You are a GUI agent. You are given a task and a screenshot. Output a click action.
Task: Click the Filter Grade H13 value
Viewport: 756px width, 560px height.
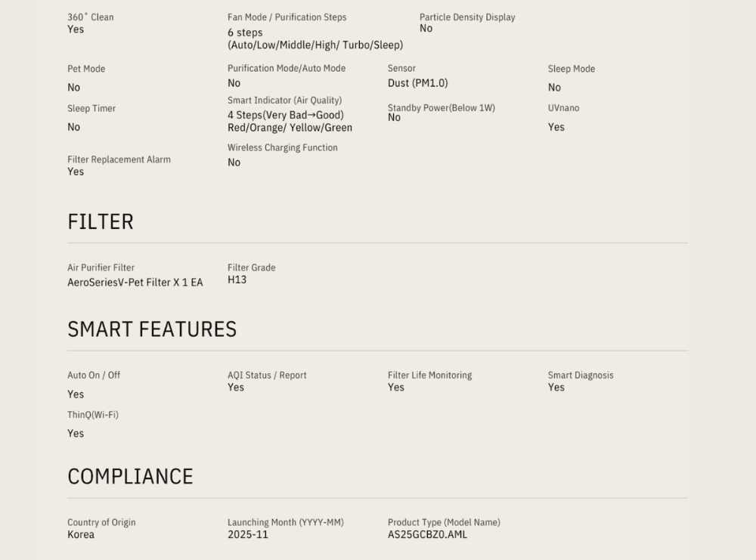click(x=237, y=280)
